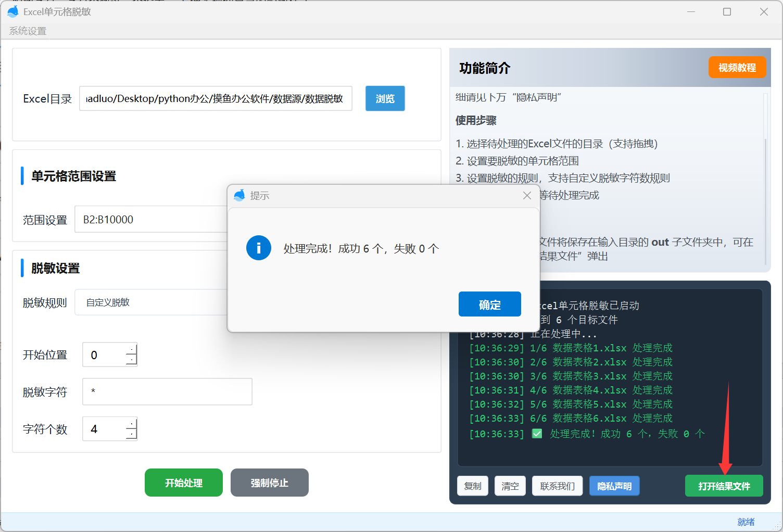Open 打开结果文件 to view results
Viewport: 783px width, 532px height.
724,486
